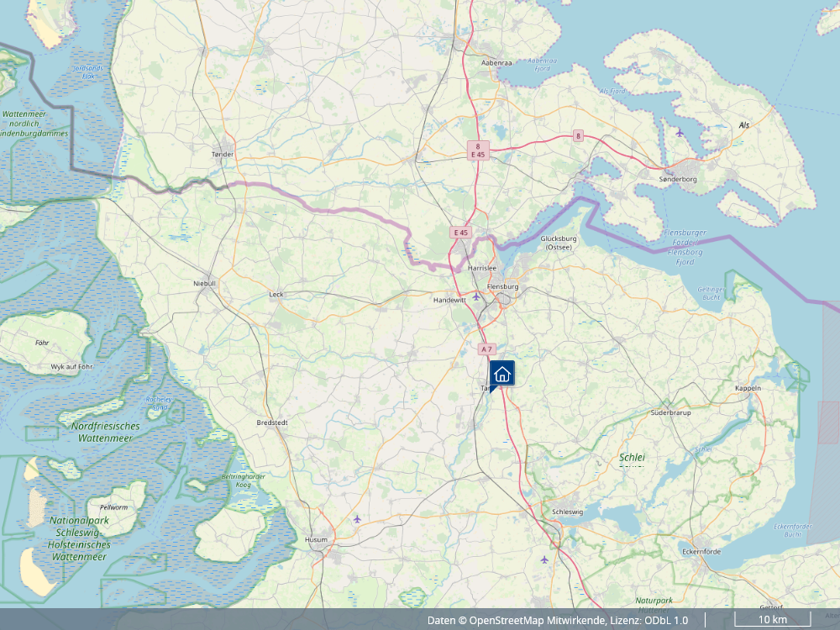Click the Aabenraa town label
Screen dimensions: 840x630
[496, 63]
